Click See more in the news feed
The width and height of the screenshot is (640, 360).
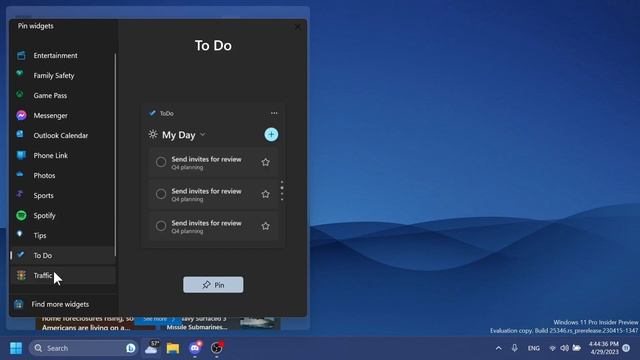click(x=158, y=319)
